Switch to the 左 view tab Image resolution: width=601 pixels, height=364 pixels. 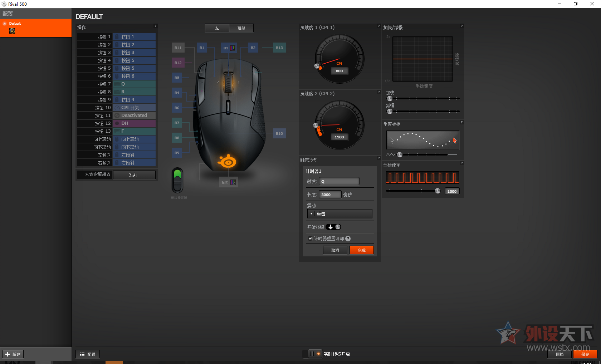216,28
